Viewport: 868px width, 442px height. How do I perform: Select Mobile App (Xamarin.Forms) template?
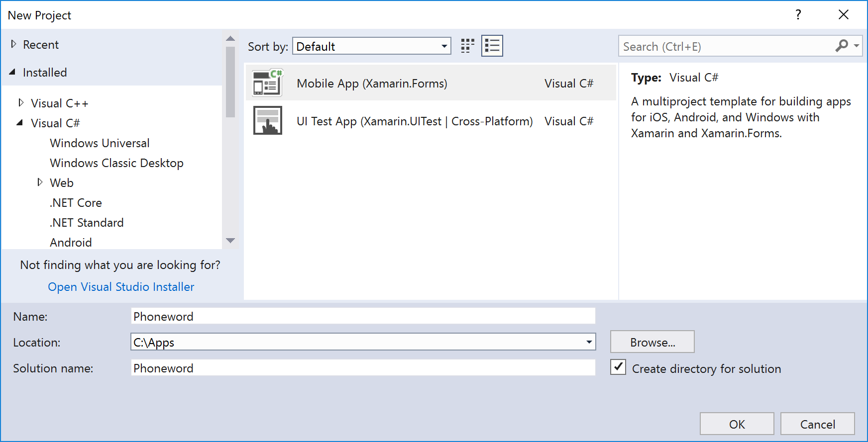431,83
